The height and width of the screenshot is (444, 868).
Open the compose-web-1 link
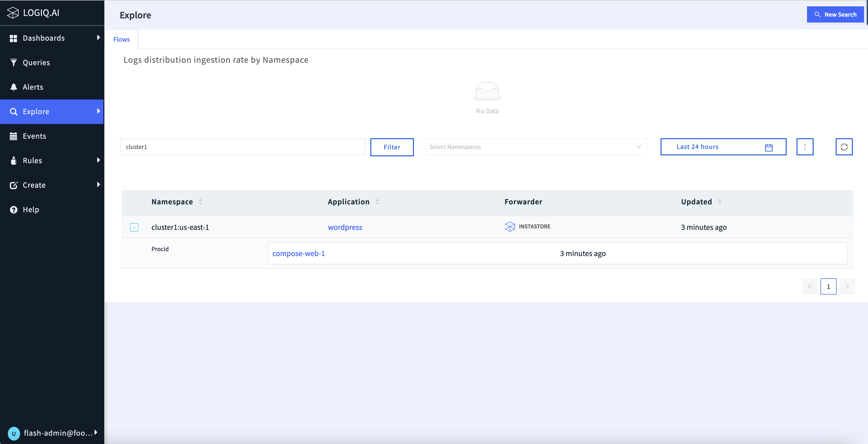[298, 254]
